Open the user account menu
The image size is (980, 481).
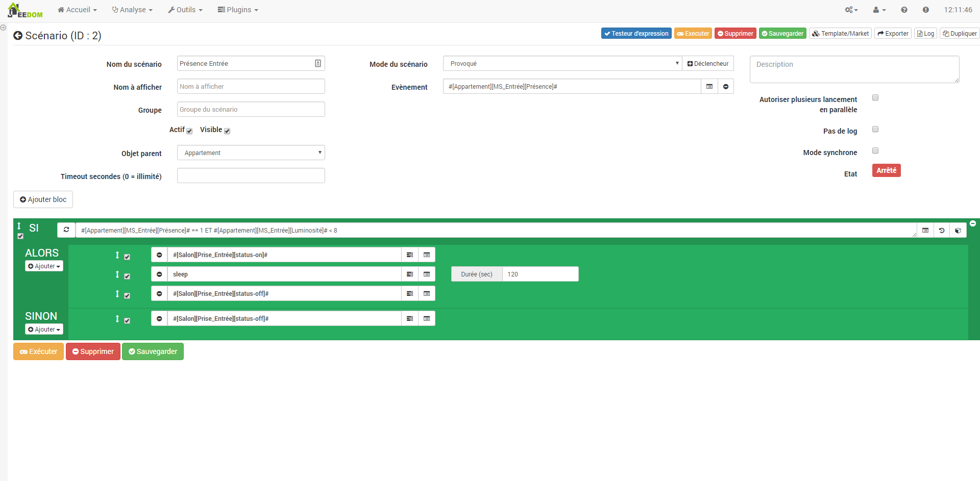pos(879,10)
